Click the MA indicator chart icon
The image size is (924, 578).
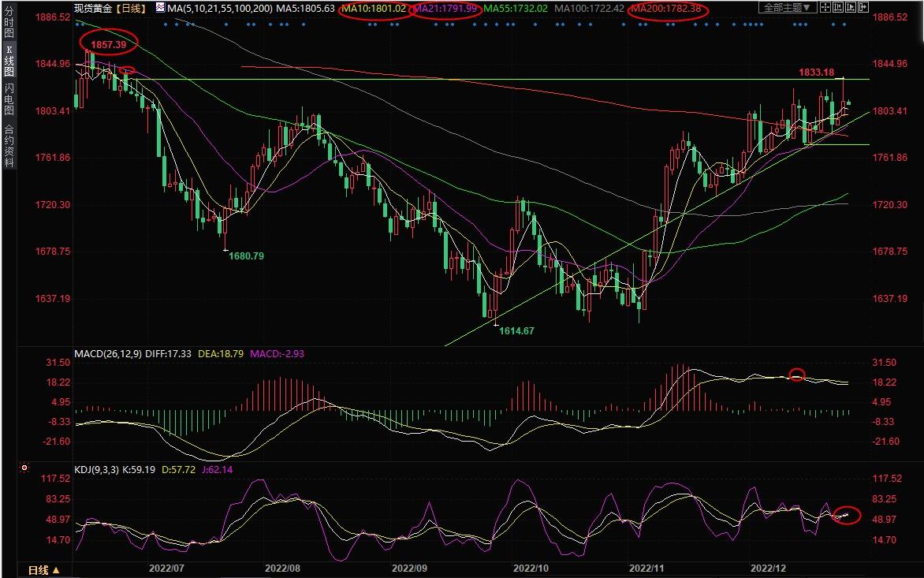coord(159,8)
